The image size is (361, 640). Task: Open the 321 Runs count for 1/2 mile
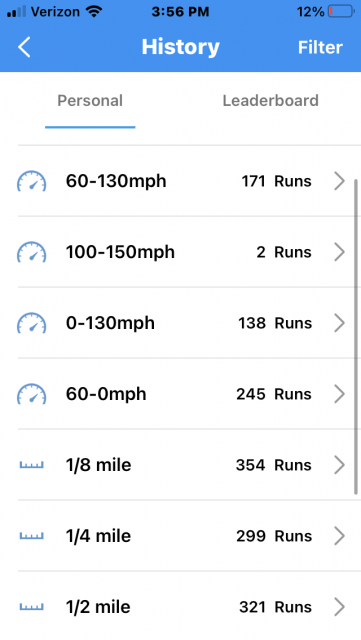[x=275, y=607]
